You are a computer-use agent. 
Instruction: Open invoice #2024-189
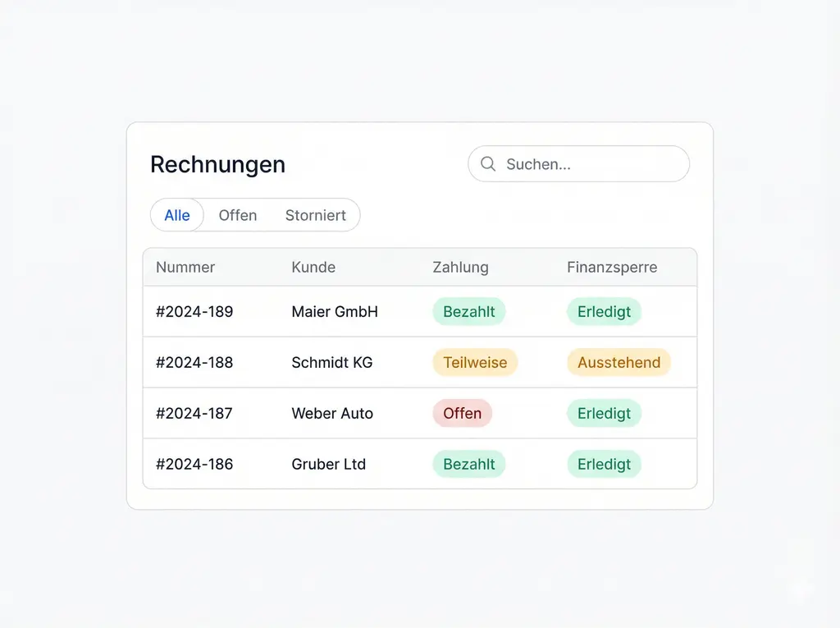194,312
